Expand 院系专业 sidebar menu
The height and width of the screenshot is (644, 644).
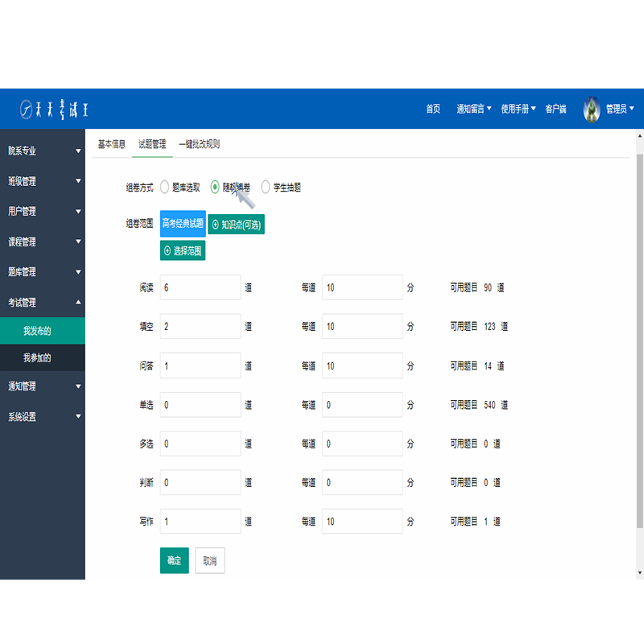(x=43, y=151)
